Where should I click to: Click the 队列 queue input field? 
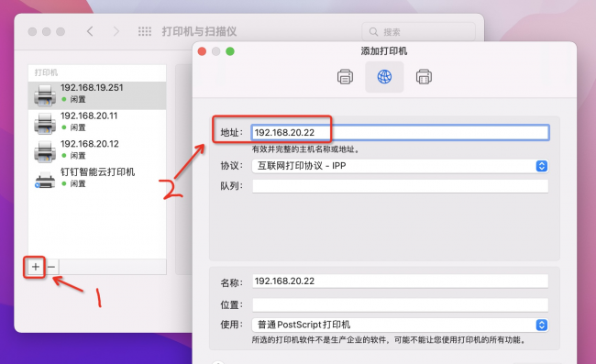401,186
